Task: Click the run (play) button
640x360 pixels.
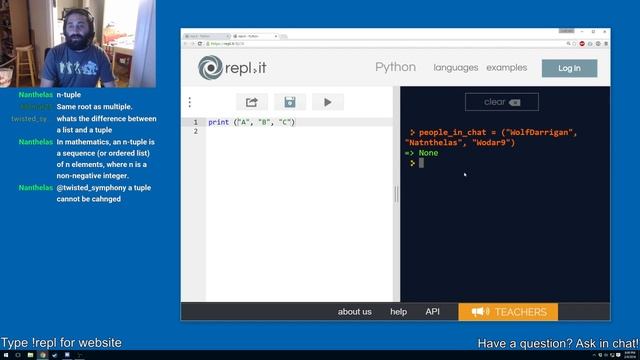Action: [328, 102]
